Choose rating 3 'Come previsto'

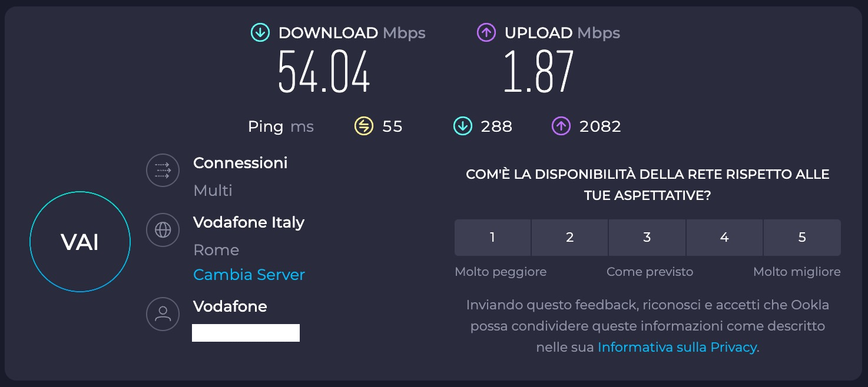[x=647, y=238]
